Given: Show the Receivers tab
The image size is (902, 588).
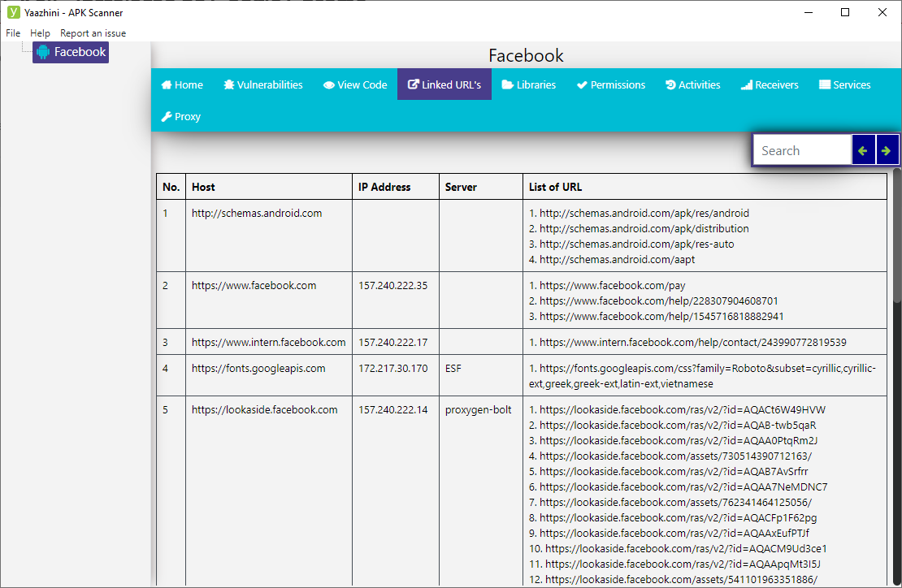Looking at the screenshot, I should point(770,84).
